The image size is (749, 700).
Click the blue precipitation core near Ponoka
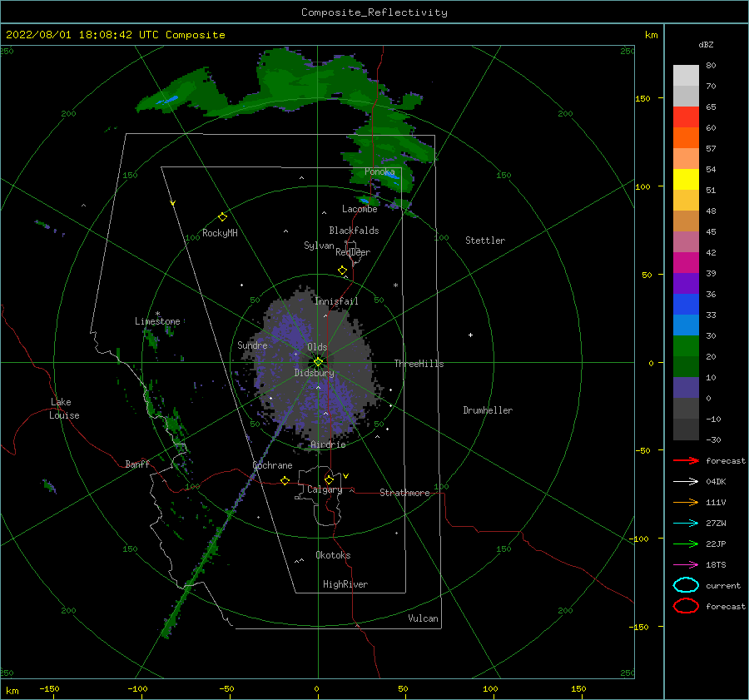click(x=392, y=175)
